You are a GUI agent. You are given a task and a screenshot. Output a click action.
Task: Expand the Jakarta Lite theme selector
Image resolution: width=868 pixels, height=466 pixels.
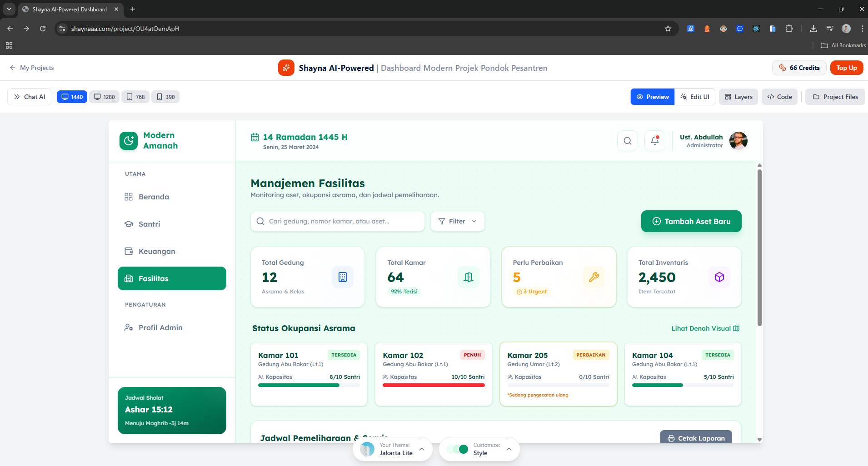422,449
